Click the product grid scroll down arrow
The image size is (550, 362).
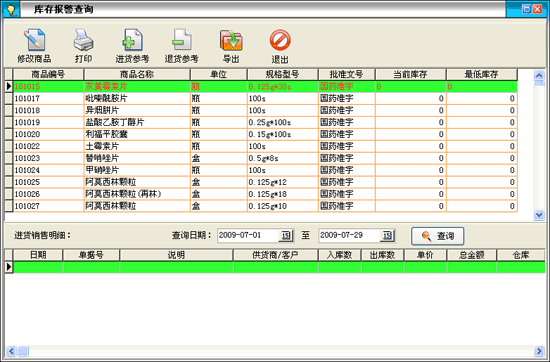[x=539, y=215]
